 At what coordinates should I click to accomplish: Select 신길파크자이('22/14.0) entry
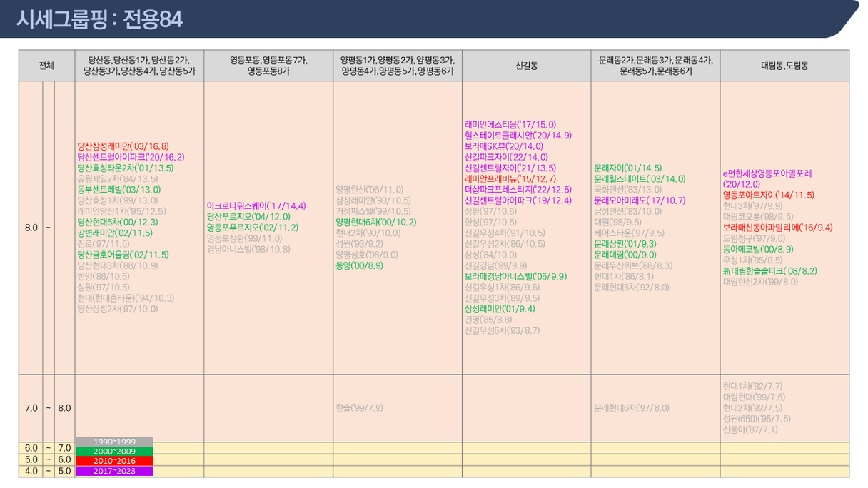[x=505, y=157]
